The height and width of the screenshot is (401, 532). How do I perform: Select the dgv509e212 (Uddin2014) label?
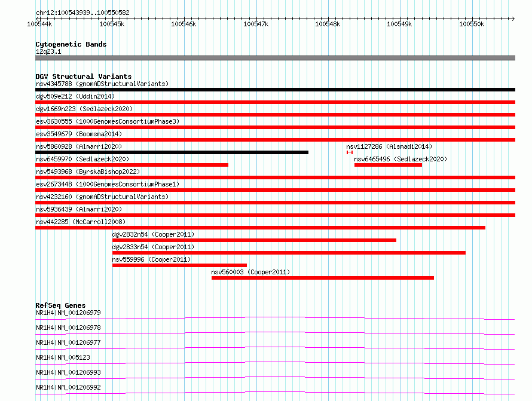tap(75, 96)
